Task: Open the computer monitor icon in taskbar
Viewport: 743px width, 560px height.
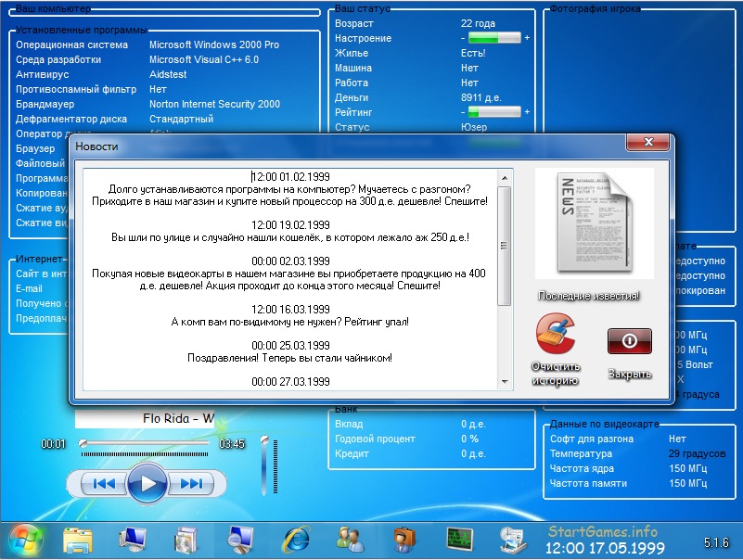Action: [x=133, y=539]
